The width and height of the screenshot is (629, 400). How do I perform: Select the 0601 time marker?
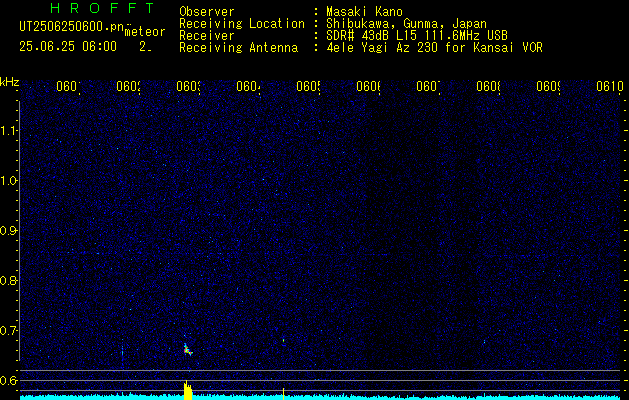pyautogui.click(x=68, y=87)
